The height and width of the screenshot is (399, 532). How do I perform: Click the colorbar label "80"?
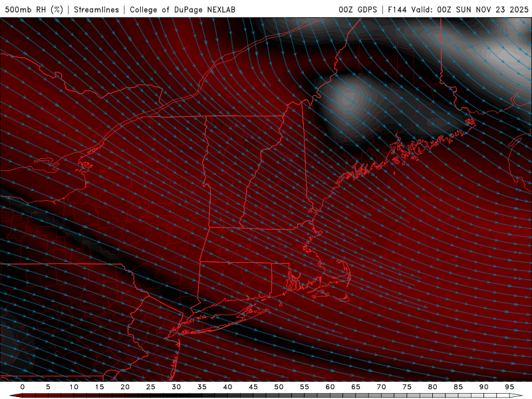(432, 387)
